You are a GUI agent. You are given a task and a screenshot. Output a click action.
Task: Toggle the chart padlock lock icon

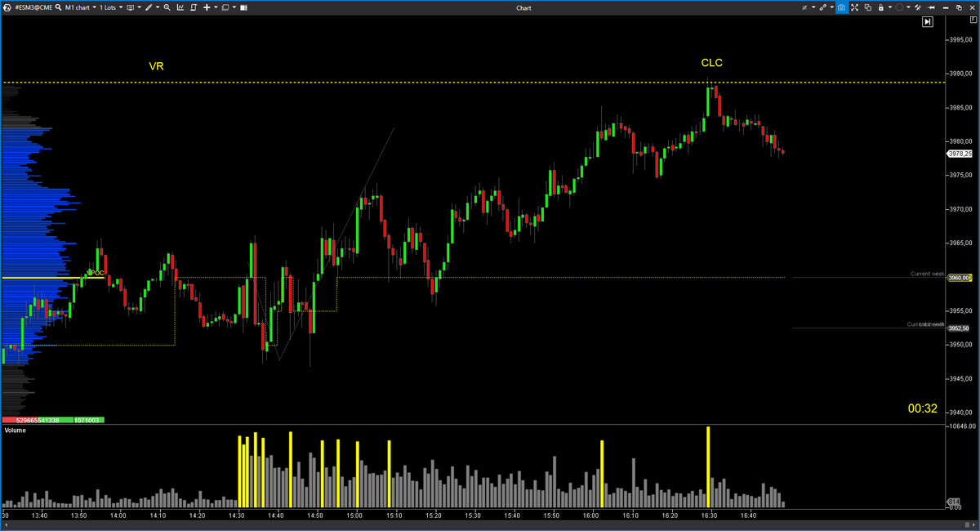pos(881,7)
